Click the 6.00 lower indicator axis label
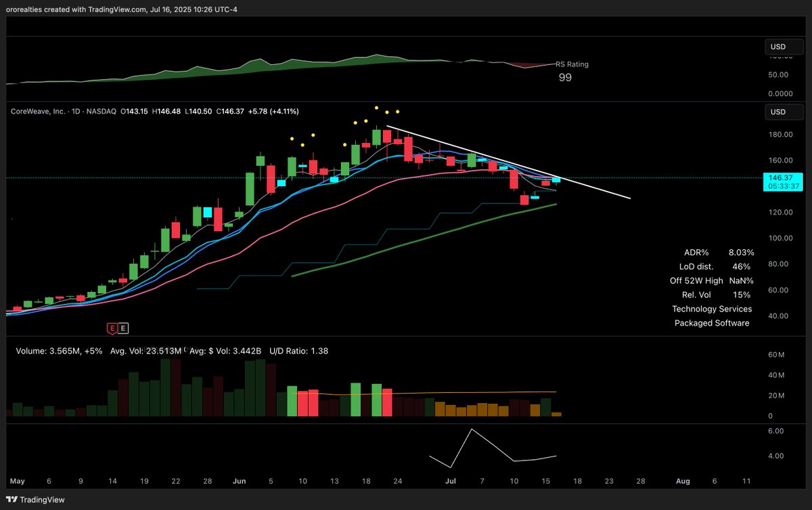This screenshot has width=812, height=510. click(776, 431)
